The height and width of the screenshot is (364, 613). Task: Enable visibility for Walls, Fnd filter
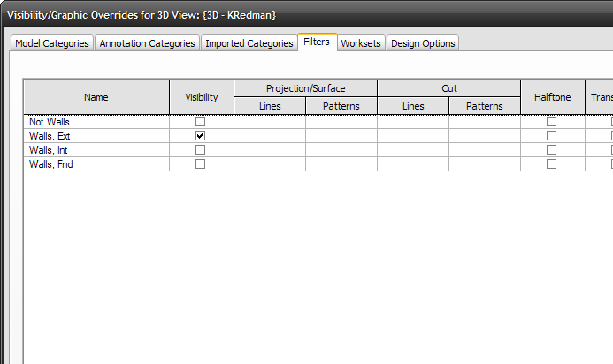pyautogui.click(x=200, y=164)
